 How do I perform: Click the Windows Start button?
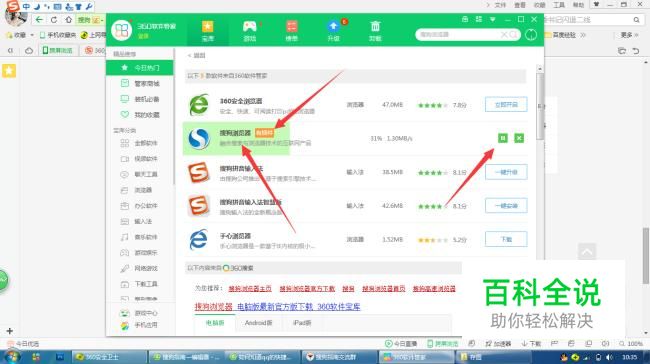coord(12,357)
